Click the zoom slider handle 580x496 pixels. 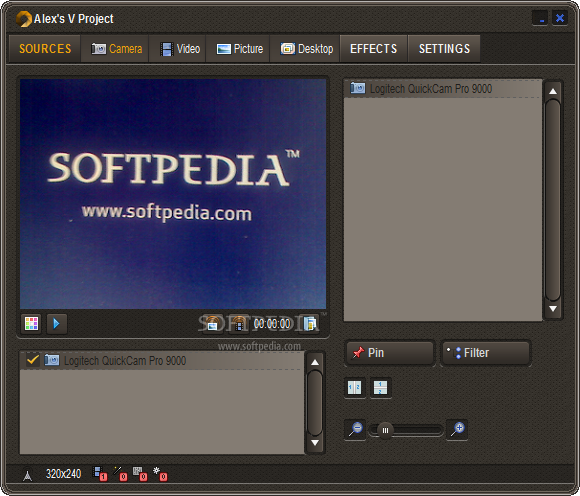385,431
